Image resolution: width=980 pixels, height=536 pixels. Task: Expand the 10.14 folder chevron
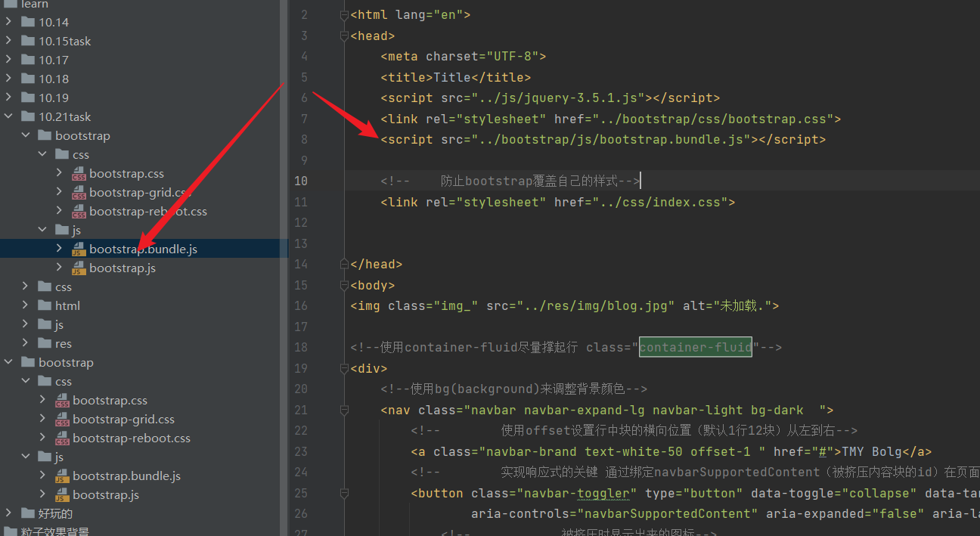(8, 23)
